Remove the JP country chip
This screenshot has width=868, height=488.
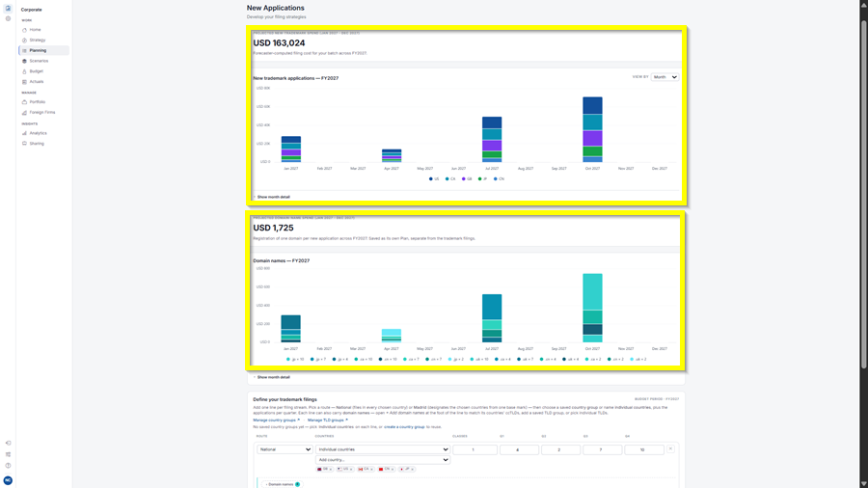(x=413, y=469)
